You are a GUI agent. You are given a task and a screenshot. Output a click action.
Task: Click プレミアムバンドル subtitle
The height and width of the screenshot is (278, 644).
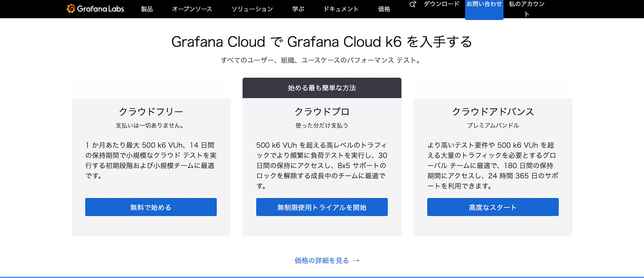(x=493, y=125)
